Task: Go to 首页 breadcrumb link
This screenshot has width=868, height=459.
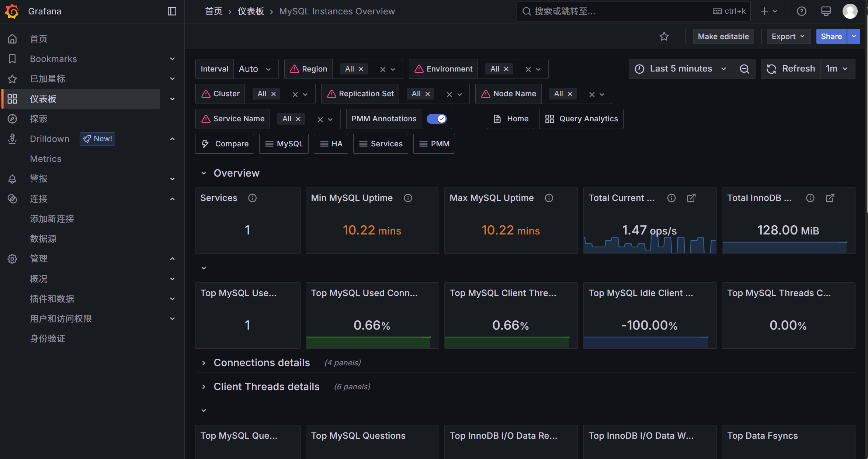Action: pyautogui.click(x=214, y=11)
